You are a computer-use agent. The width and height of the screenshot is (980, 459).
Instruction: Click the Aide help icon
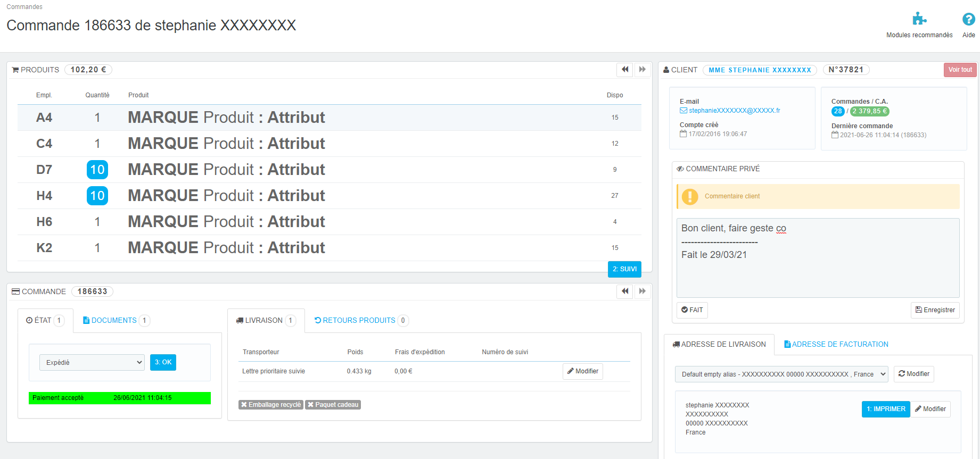point(969,19)
